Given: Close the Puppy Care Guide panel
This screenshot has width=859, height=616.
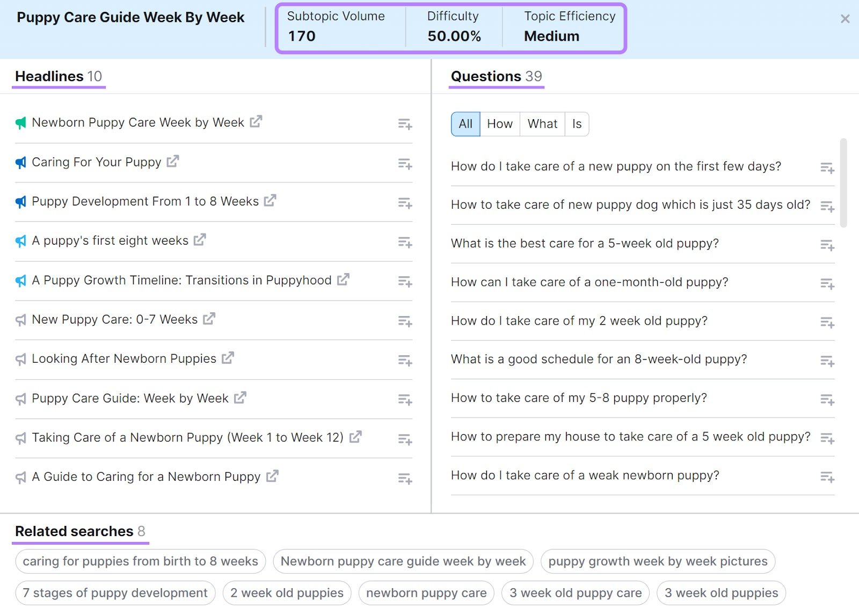Looking at the screenshot, I should (x=845, y=18).
